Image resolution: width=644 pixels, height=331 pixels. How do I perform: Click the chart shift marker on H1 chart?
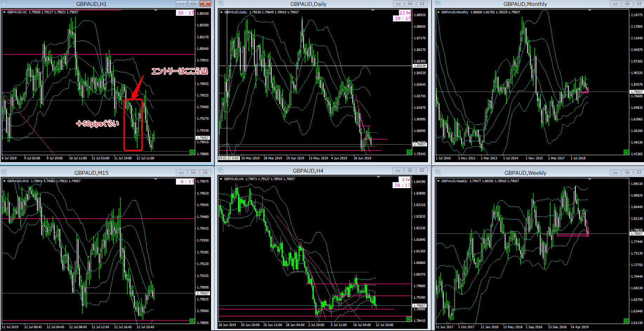tap(156, 11)
